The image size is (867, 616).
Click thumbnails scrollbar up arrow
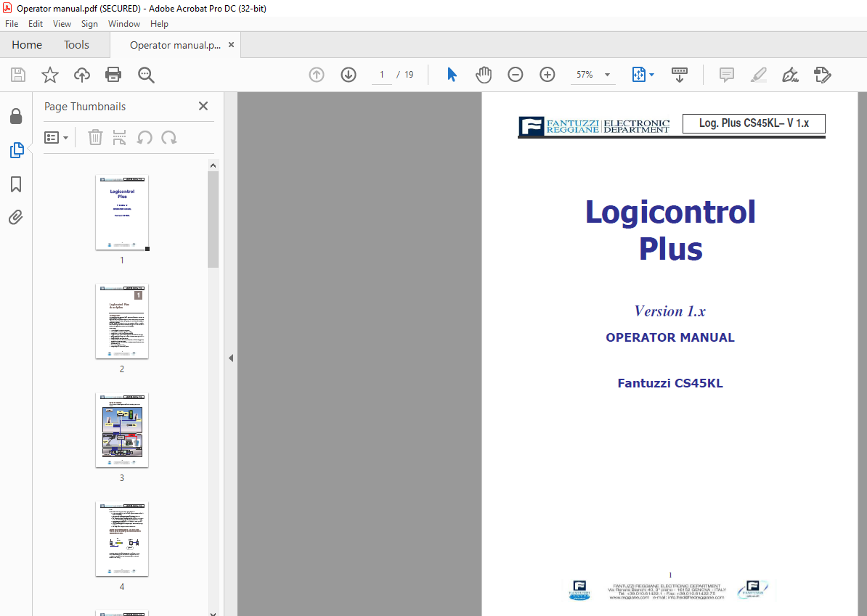(213, 165)
